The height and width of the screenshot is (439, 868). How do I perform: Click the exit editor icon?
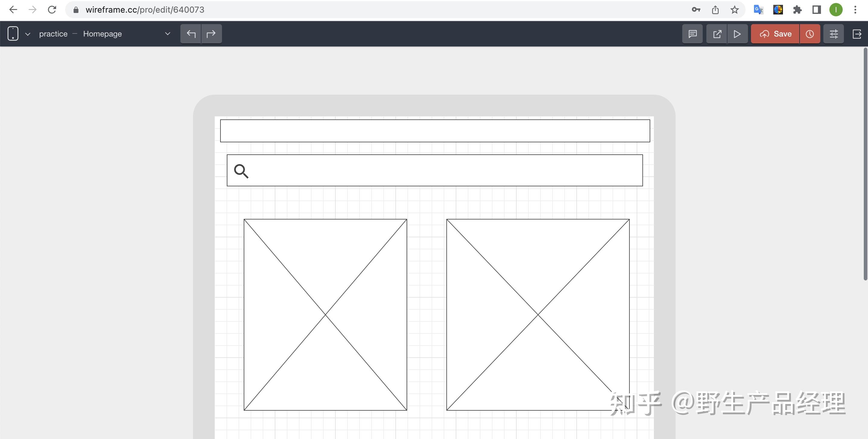pyautogui.click(x=857, y=34)
